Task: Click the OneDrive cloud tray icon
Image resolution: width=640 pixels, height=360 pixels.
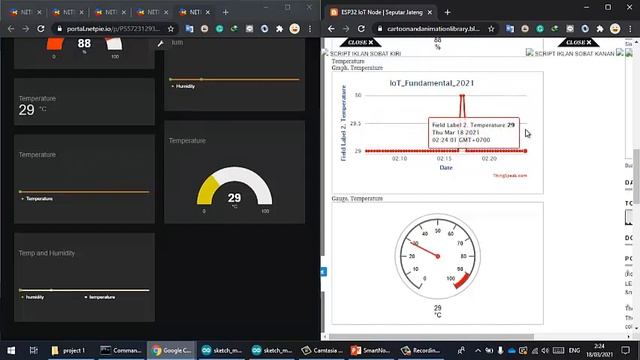Action: 511,351
